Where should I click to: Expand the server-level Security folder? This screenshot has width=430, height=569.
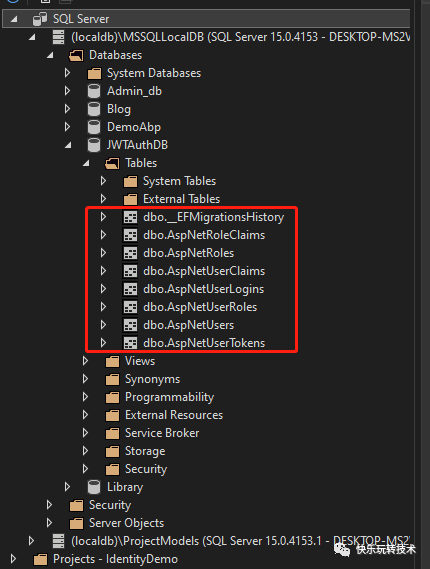49,505
